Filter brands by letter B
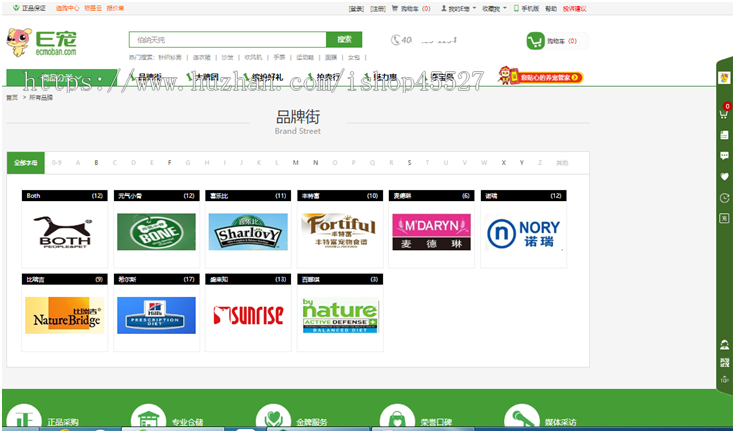The height and width of the screenshot is (433, 735). pos(97,163)
